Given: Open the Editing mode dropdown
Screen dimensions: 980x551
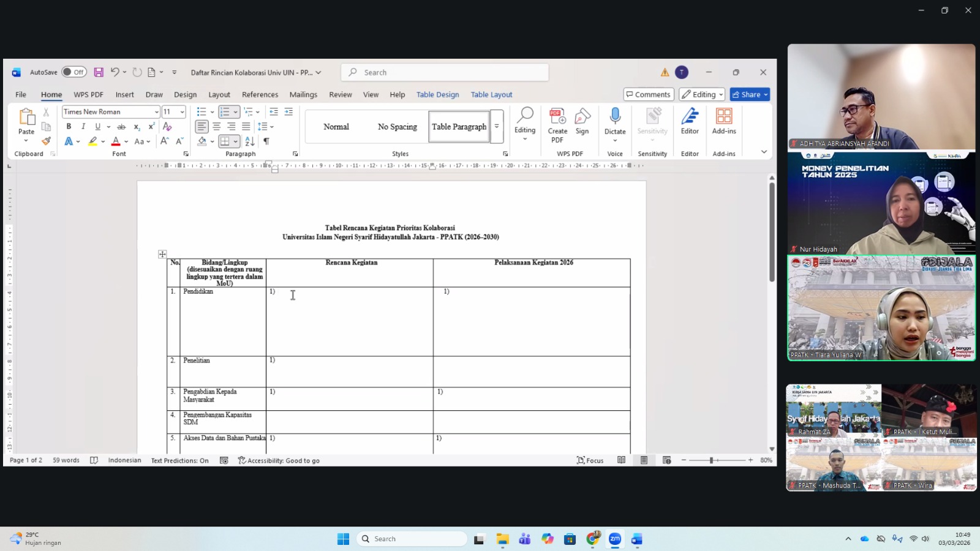Looking at the screenshot, I should 702,94.
